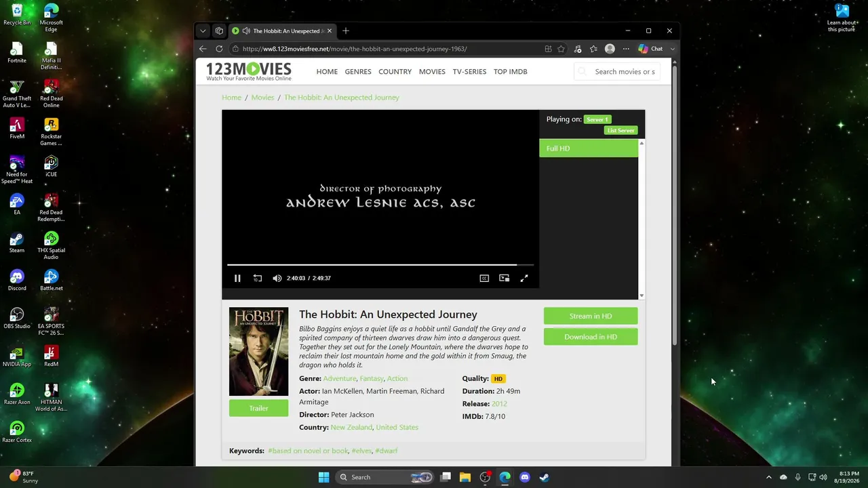The width and height of the screenshot is (868, 488).
Task: Click the Movies breadcrumb link
Action: coord(262,98)
